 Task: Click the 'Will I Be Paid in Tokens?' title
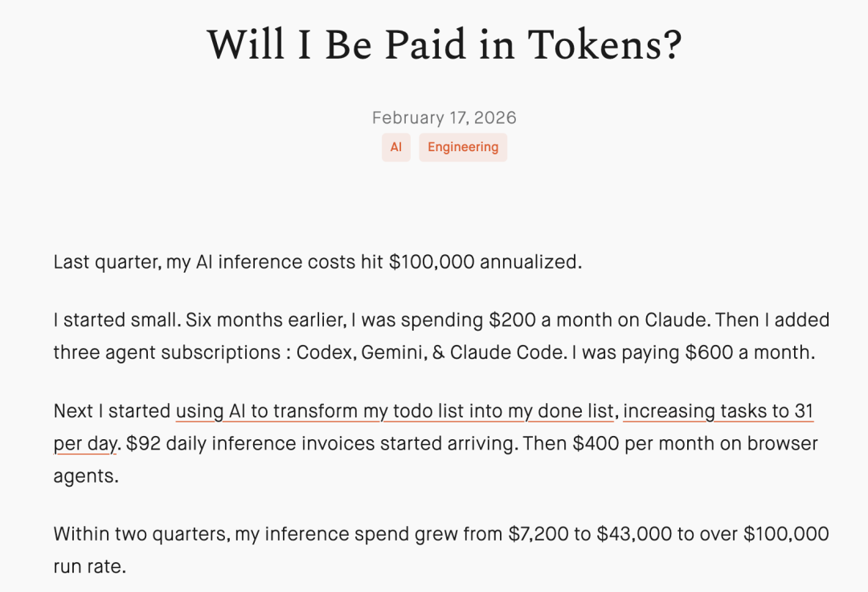click(444, 45)
